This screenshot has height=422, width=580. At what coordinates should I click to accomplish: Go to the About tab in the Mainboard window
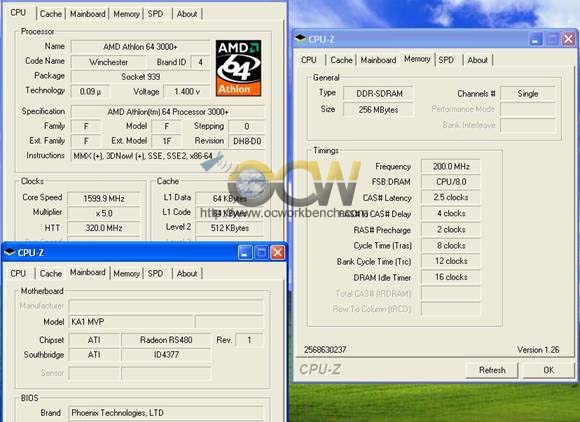pyautogui.click(x=187, y=274)
